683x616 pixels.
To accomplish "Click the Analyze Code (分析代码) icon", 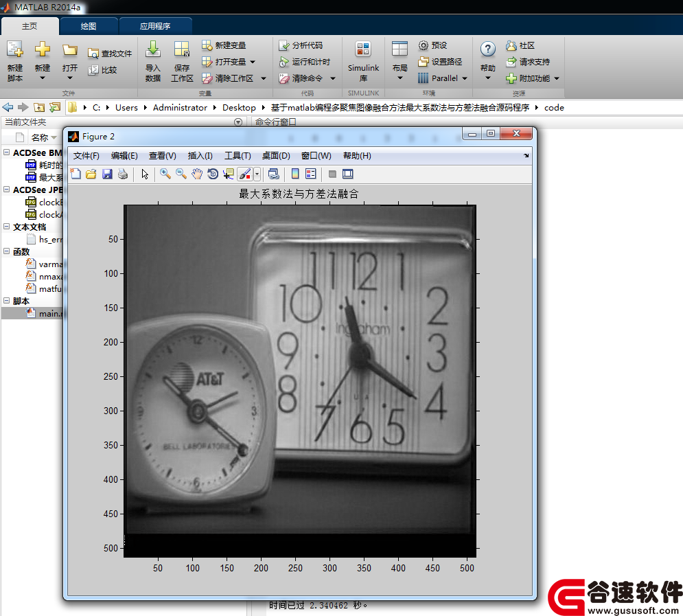I will coord(284,45).
